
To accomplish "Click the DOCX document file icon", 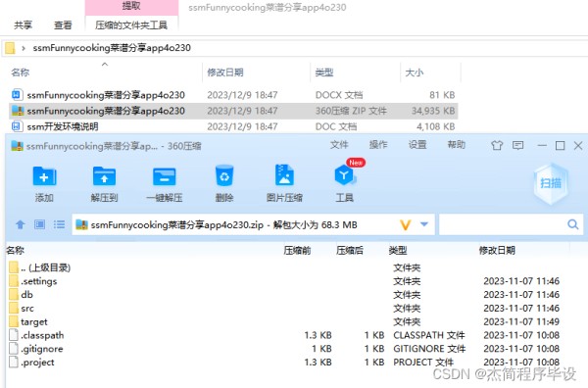I will click(17, 95).
